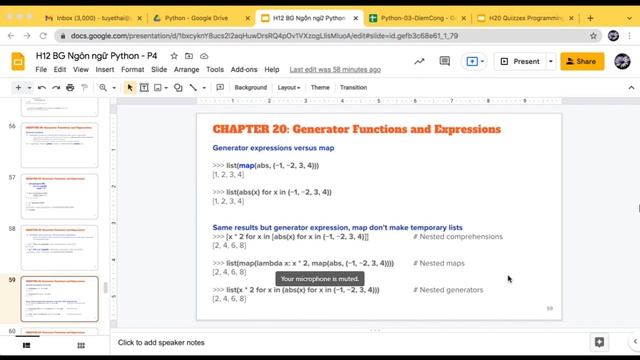Open 'Last edit was 58 minutes ago' link
The image size is (640, 360).
[x=335, y=69]
